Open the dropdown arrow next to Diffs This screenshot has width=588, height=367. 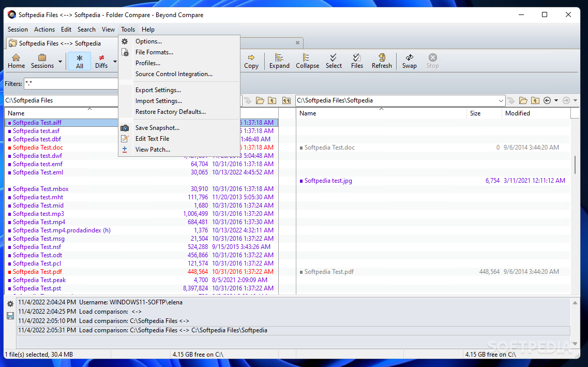[x=115, y=62]
